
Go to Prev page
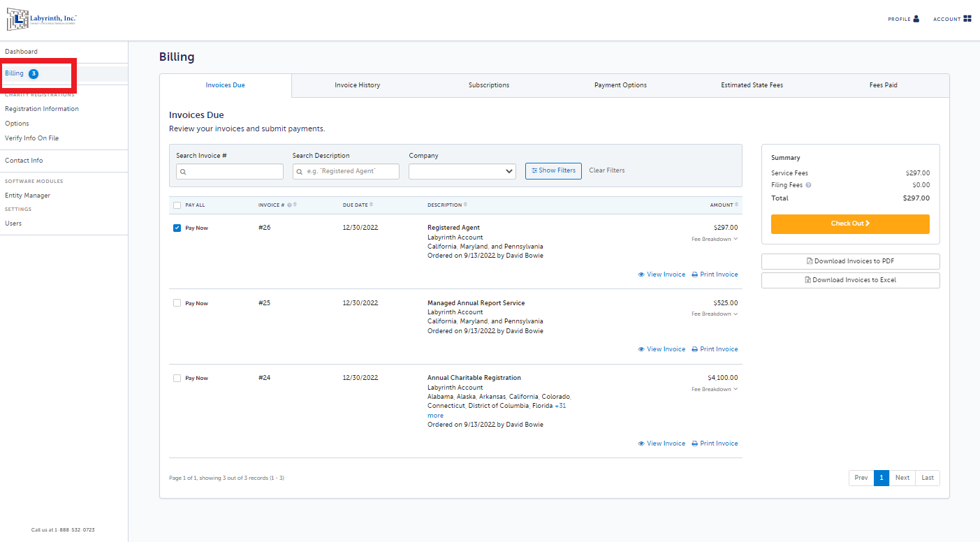[861, 478]
